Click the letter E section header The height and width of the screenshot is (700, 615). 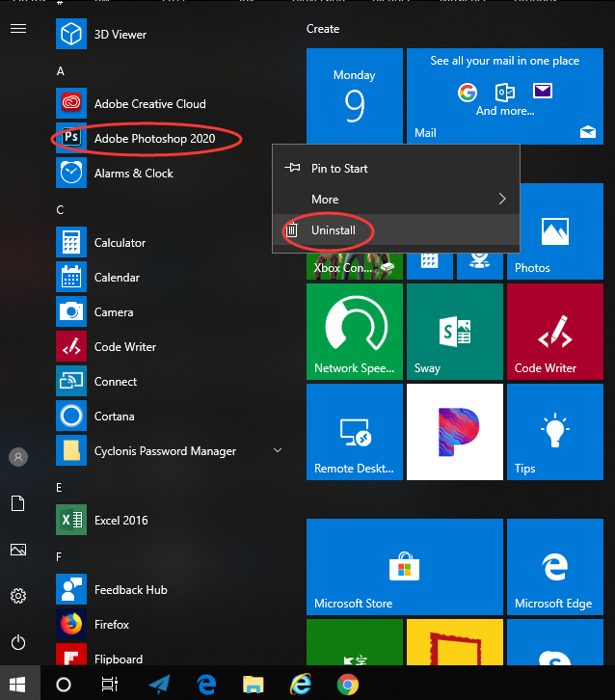59,488
